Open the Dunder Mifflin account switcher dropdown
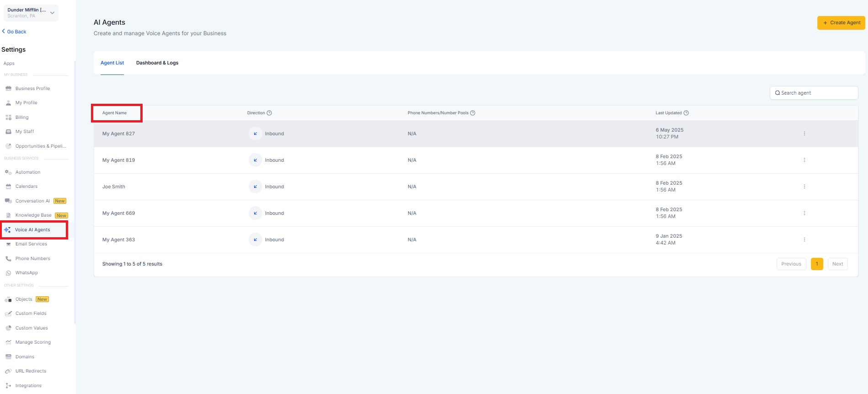Image resolution: width=868 pixels, height=394 pixels. tap(31, 13)
